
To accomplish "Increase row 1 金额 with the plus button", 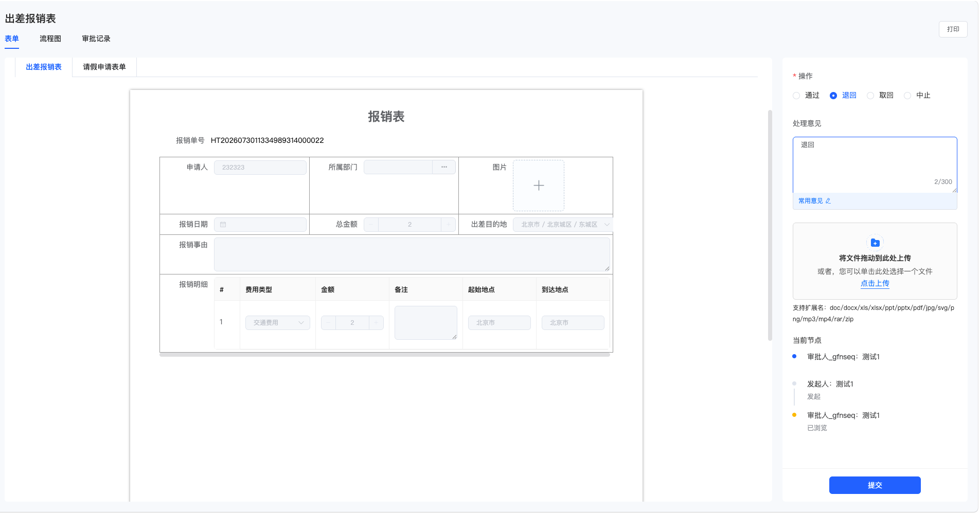I will tap(376, 323).
